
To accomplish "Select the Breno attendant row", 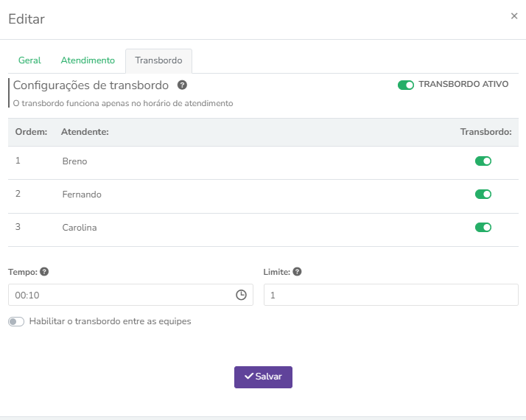I will point(74,161).
